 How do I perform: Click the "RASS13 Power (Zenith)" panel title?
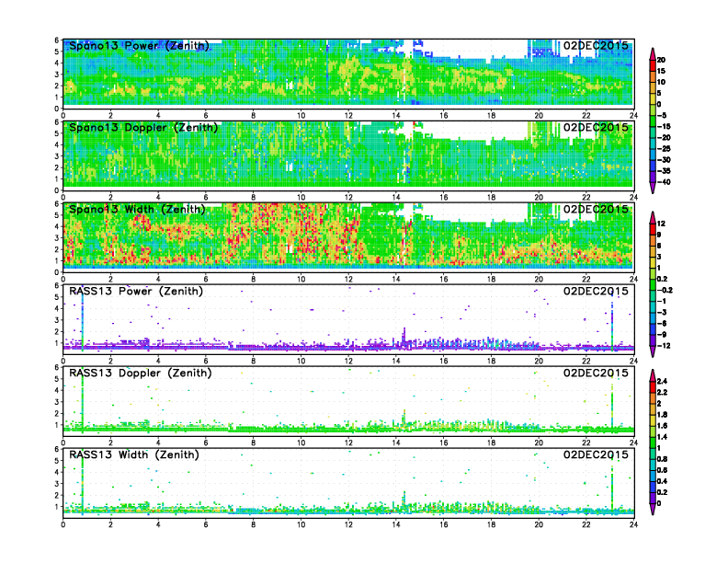(136, 292)
